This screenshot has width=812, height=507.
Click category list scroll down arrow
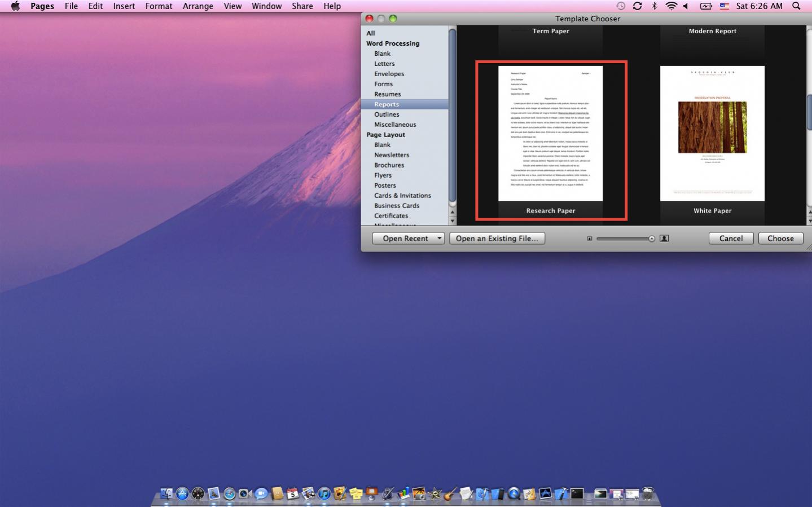click(452, 221)
